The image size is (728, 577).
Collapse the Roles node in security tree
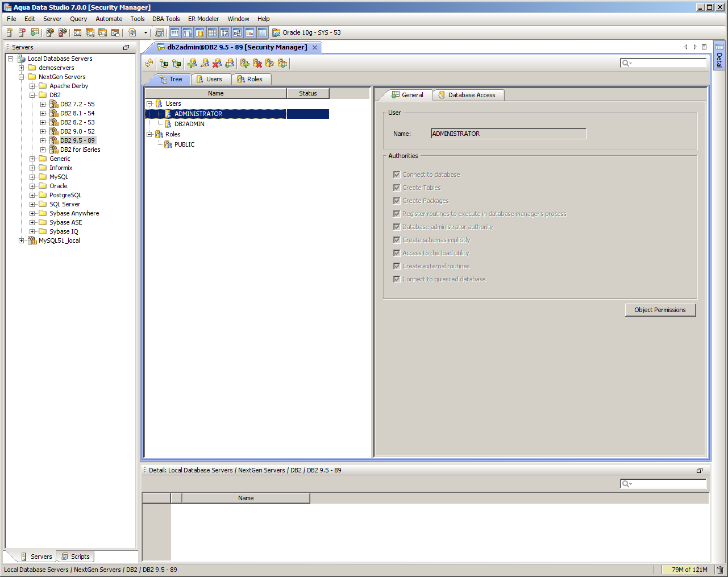(x=149, y=134)
